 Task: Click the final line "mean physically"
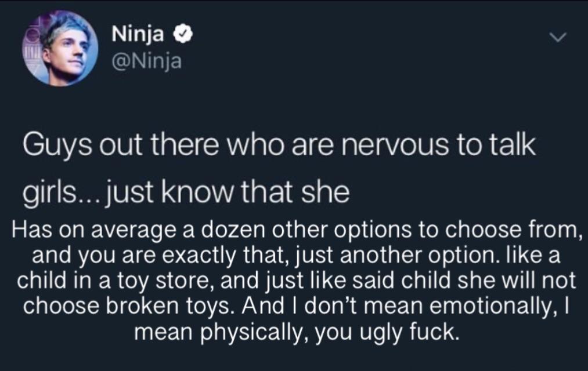tap(297, 332)
